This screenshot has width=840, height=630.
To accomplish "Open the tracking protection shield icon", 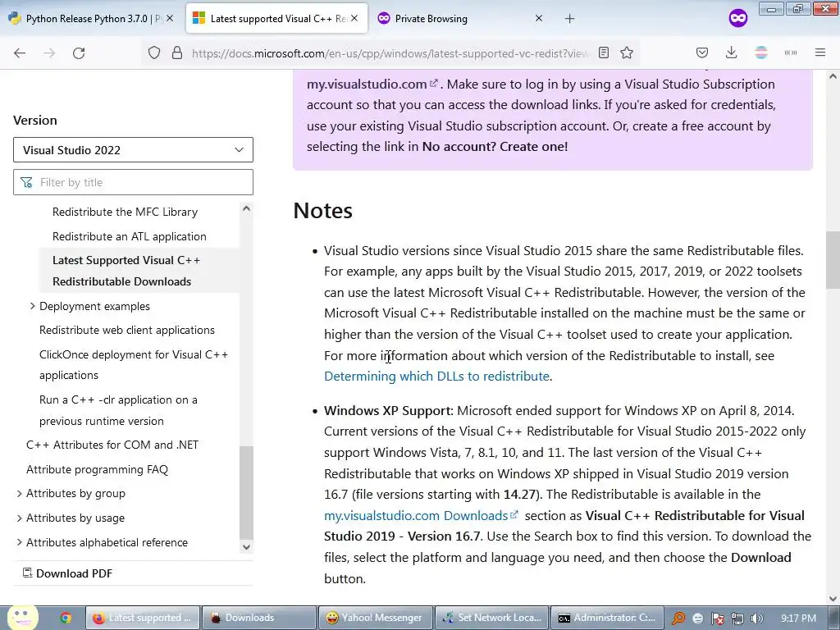I will pyautogui.click(x=154, y=53).
